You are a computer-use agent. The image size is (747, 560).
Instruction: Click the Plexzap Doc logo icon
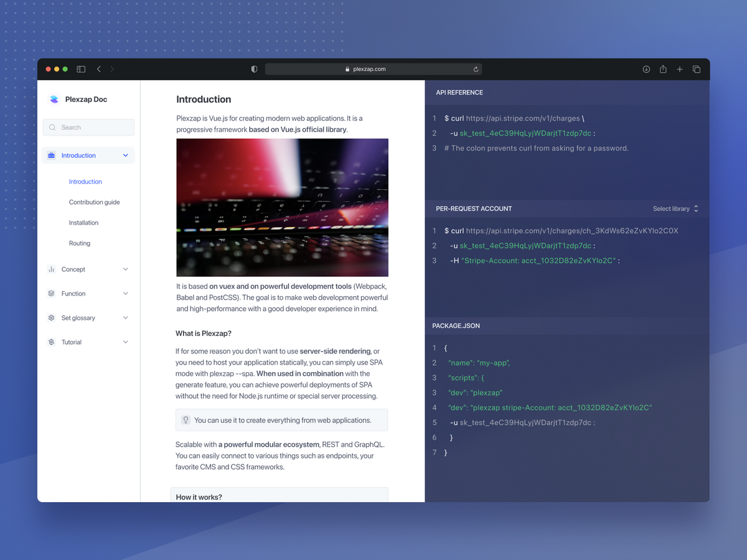(x=54, y=99)
